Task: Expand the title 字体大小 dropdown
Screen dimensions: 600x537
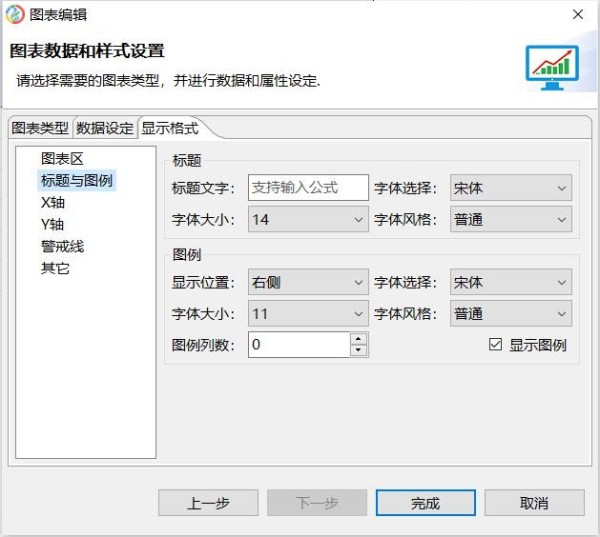Action: coord(308,219)
